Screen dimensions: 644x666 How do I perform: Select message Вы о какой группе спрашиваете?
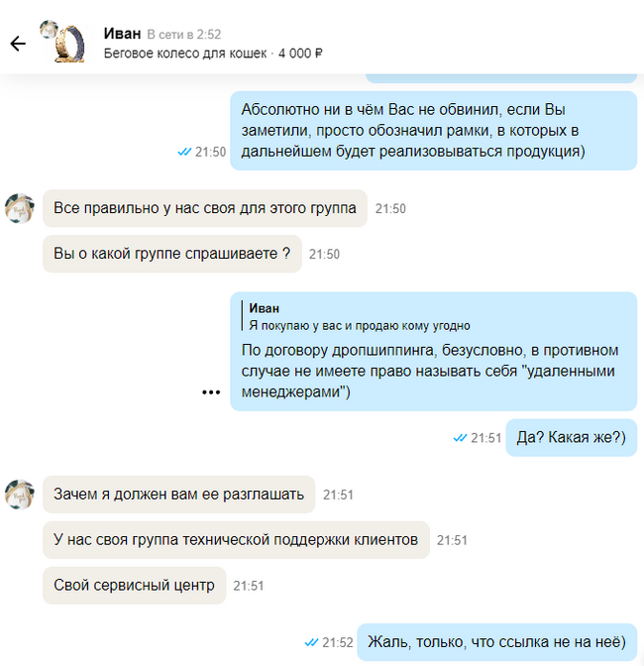pos(172,254)
